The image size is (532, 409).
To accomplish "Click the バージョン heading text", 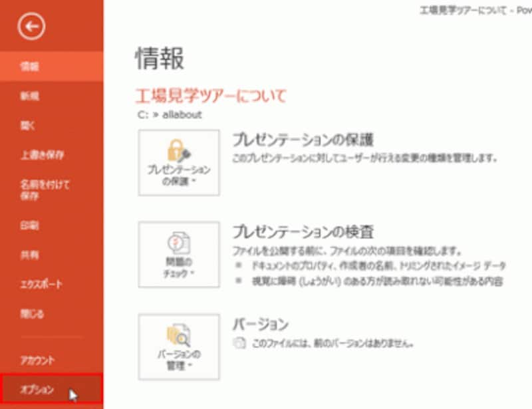I will click(x=261, y=324).
